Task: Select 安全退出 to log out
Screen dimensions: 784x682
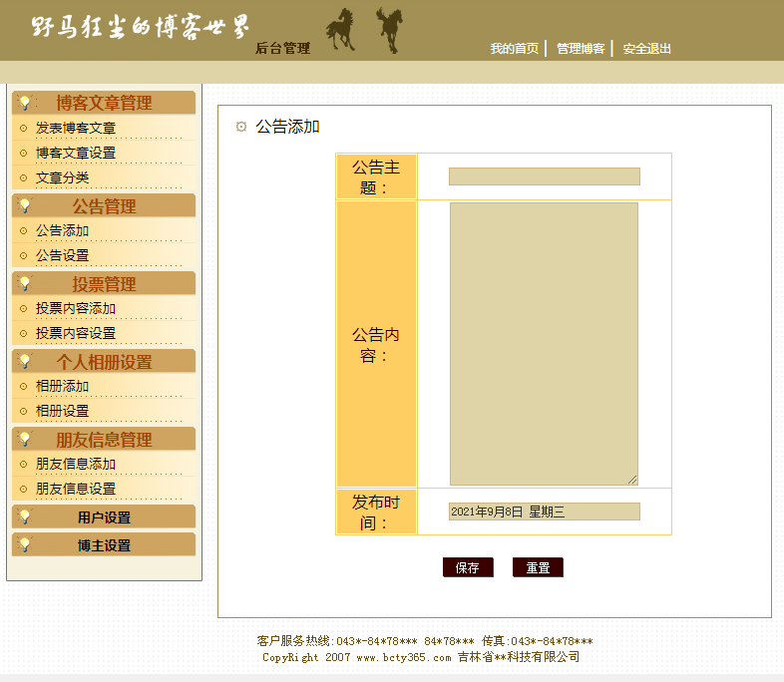Action: [646, 49]
